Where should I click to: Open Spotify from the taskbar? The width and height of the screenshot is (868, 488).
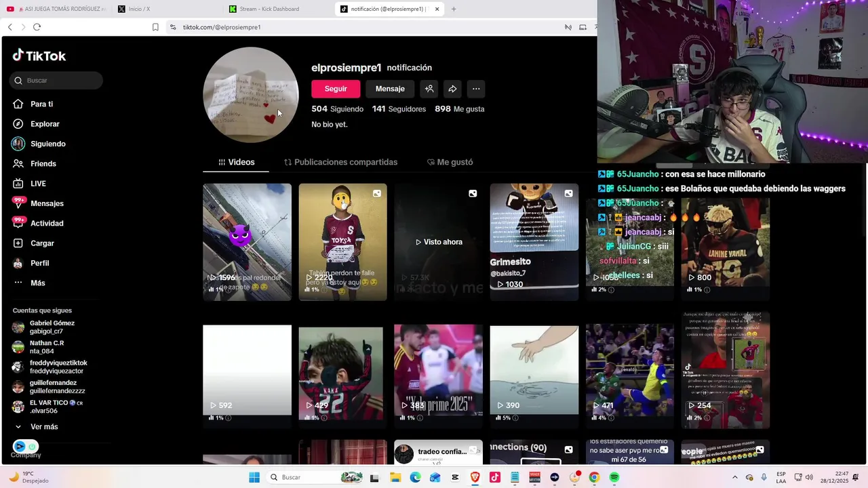coord(614,477)
